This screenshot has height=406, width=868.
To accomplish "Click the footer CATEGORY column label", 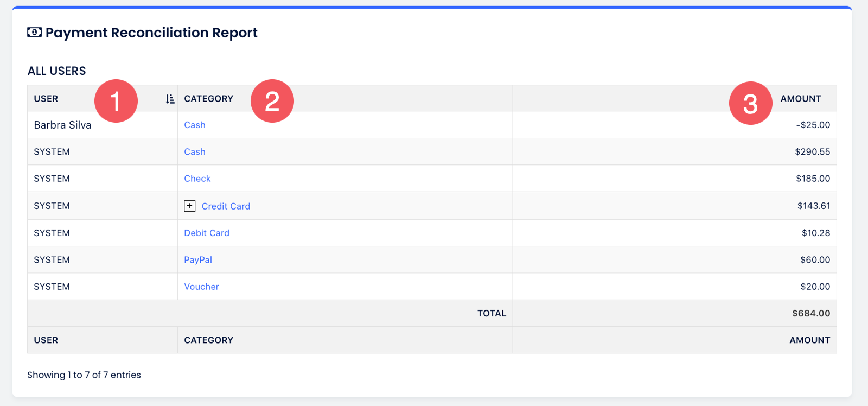I will [x=208, y=340].
